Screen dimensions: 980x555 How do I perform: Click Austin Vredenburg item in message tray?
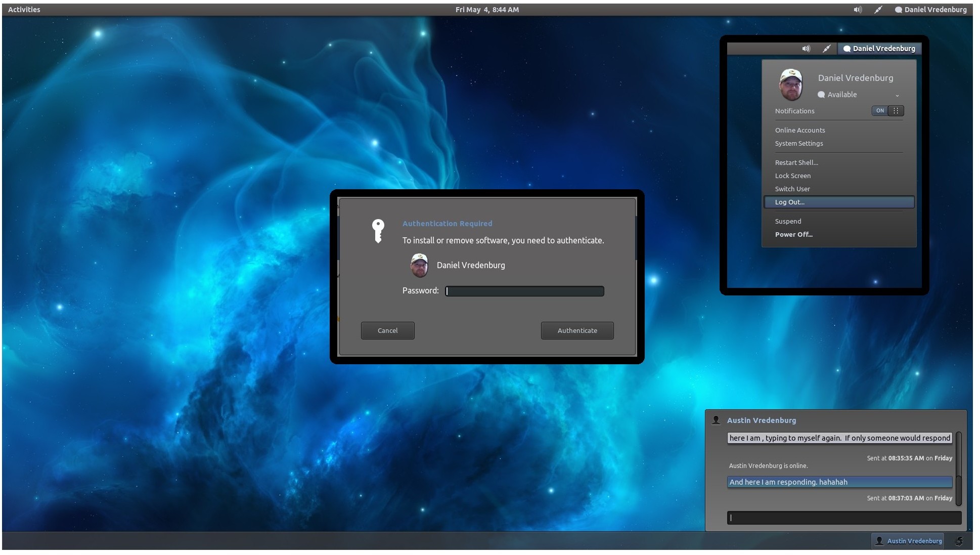908,541
